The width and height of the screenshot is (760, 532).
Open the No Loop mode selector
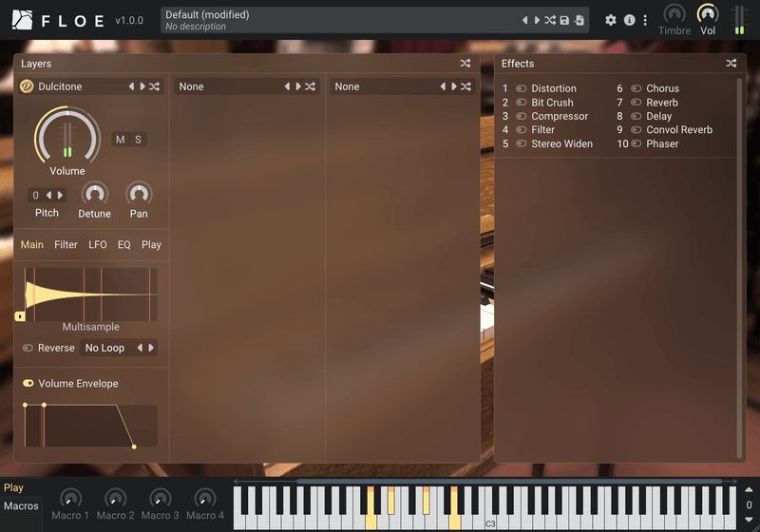[x=104, y=348]
